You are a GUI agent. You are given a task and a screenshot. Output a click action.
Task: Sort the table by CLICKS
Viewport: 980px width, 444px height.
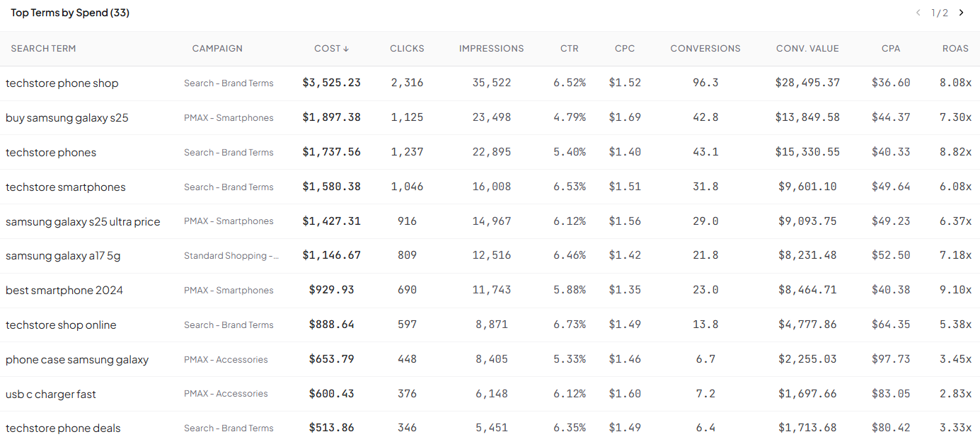pyautogui.click(x=407, y=48)
